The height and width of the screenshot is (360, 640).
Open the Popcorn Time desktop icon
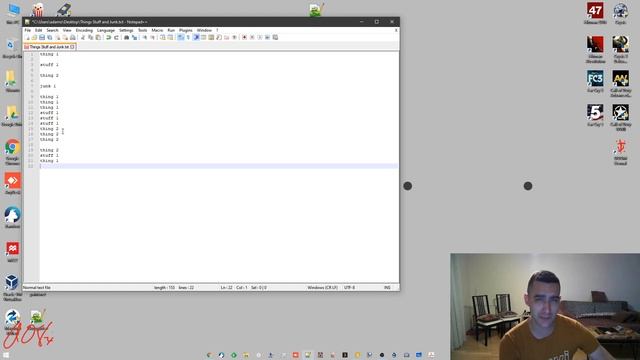pyautogui.click(x=38, y=9)
